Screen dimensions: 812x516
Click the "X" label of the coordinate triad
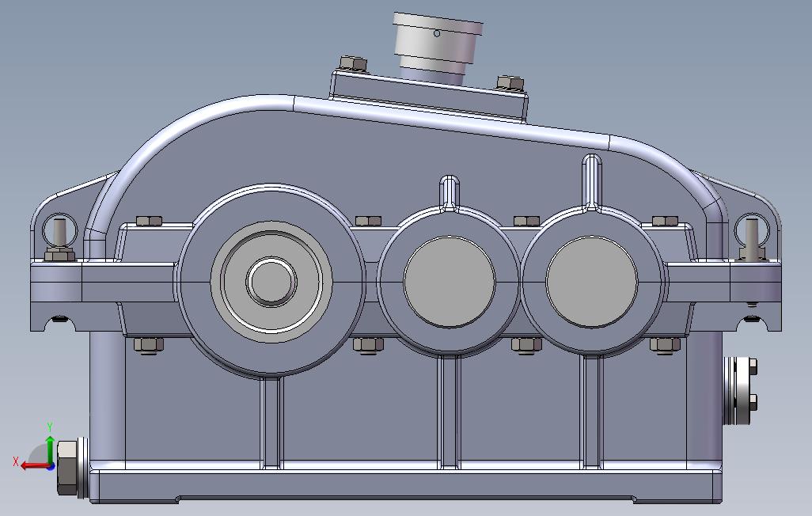pyautogui.click(x=16, y=461)
